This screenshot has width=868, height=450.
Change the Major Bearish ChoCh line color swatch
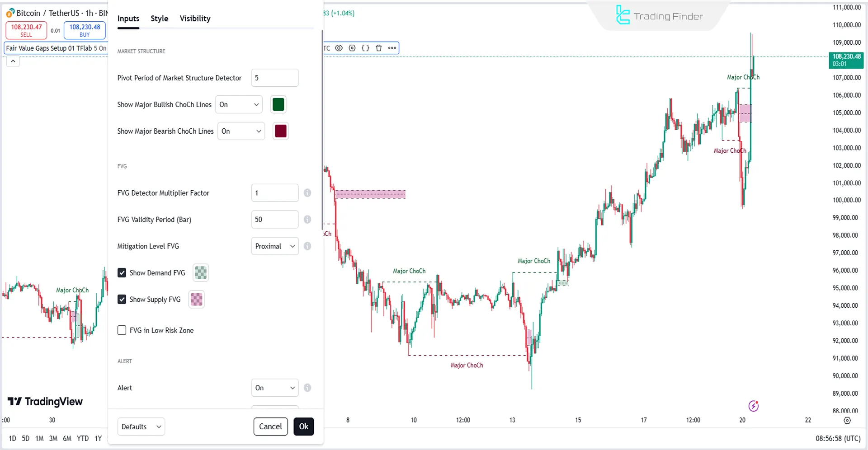(x=280, y=131)
